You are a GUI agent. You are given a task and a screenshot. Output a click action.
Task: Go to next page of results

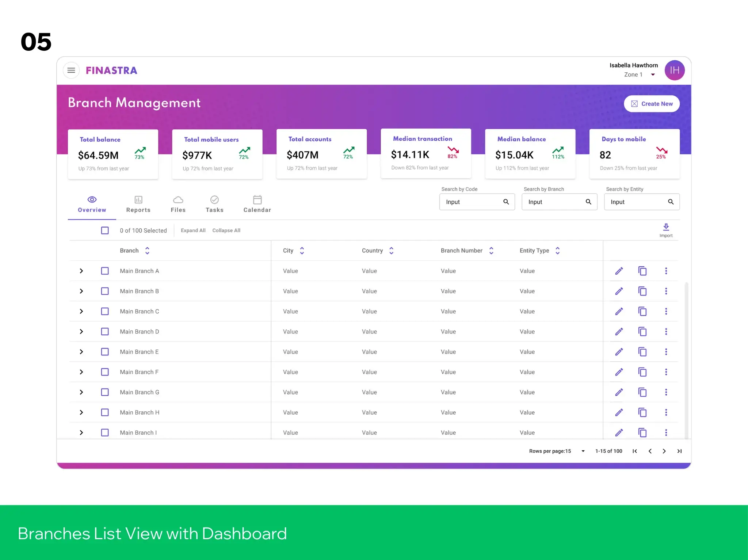click(664, 451)
